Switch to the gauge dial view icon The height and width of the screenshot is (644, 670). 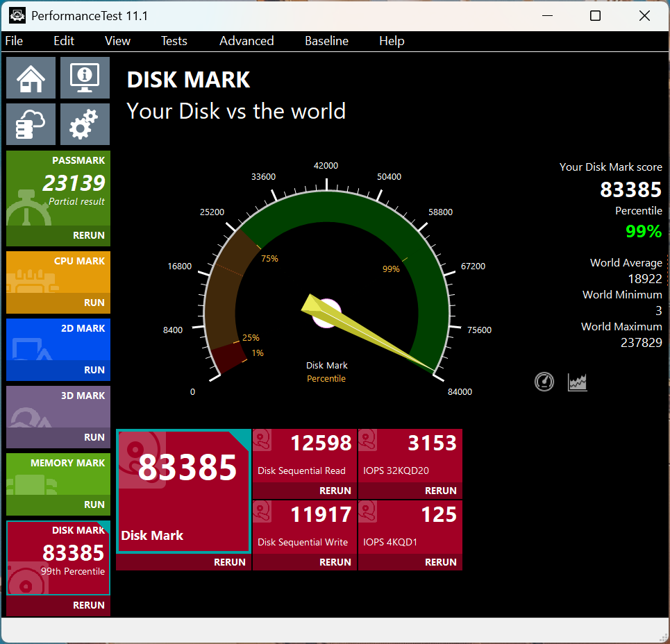[x=544, y=382]
